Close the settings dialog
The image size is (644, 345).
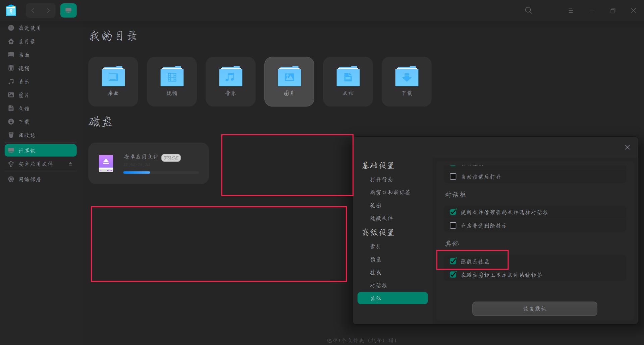click(627, 147)
